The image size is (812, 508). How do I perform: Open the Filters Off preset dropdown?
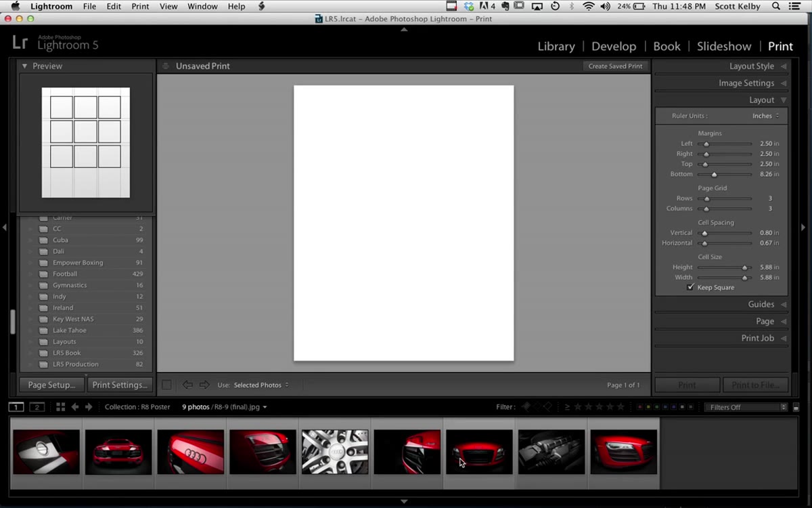tap(746, 407)
